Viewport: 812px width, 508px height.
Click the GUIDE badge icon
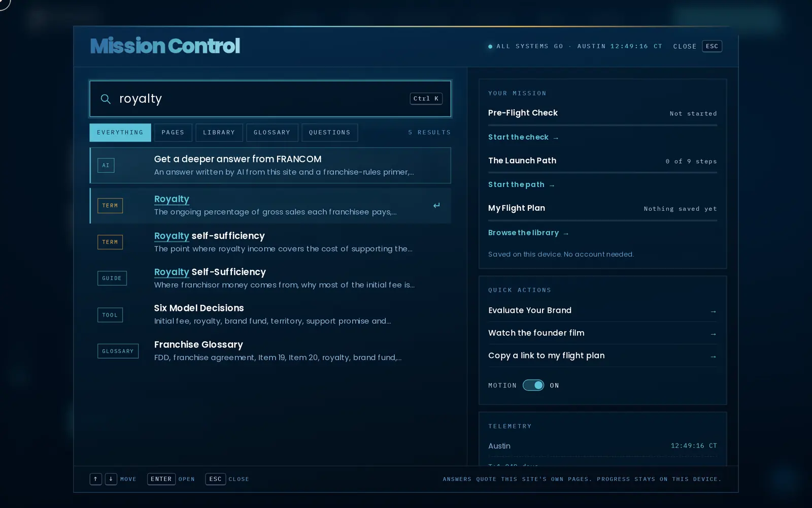(112, 278)
